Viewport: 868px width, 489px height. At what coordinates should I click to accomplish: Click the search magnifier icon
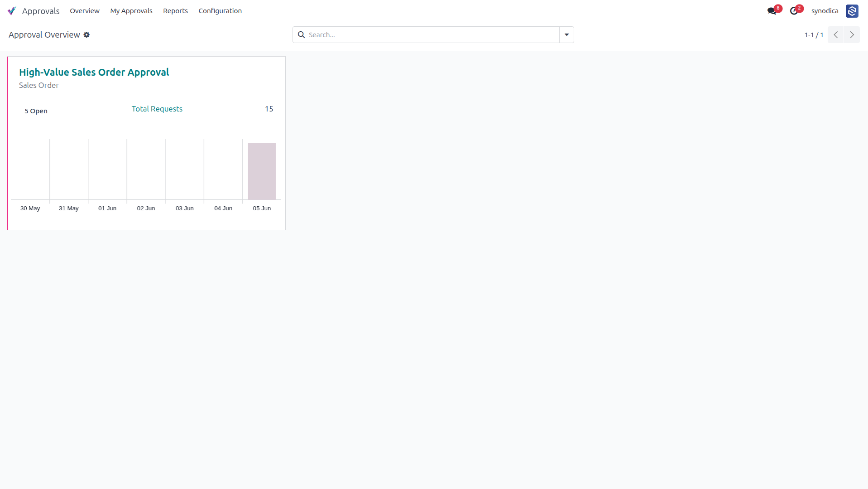302,35
